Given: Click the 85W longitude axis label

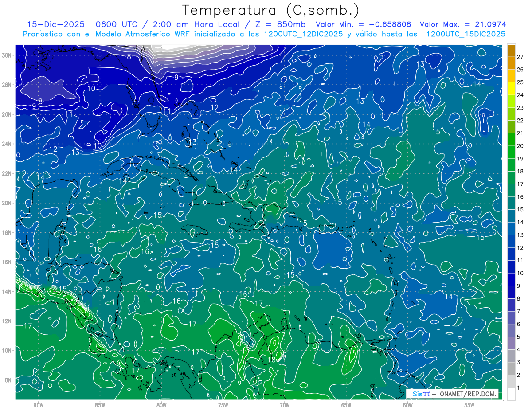Looking at the screenshot, I should click(x=100, y=405).
